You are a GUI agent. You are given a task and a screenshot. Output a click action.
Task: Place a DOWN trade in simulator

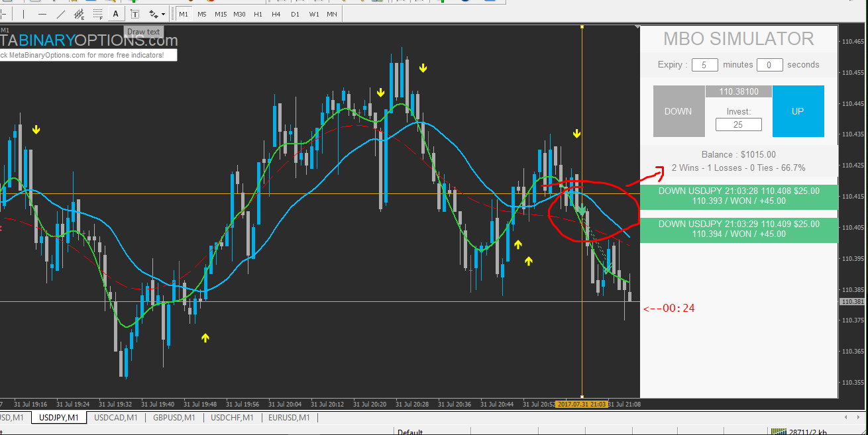tap(678, 111)
